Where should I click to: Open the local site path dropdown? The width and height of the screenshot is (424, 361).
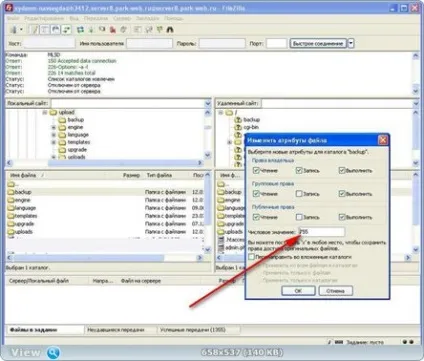[208, 103]
